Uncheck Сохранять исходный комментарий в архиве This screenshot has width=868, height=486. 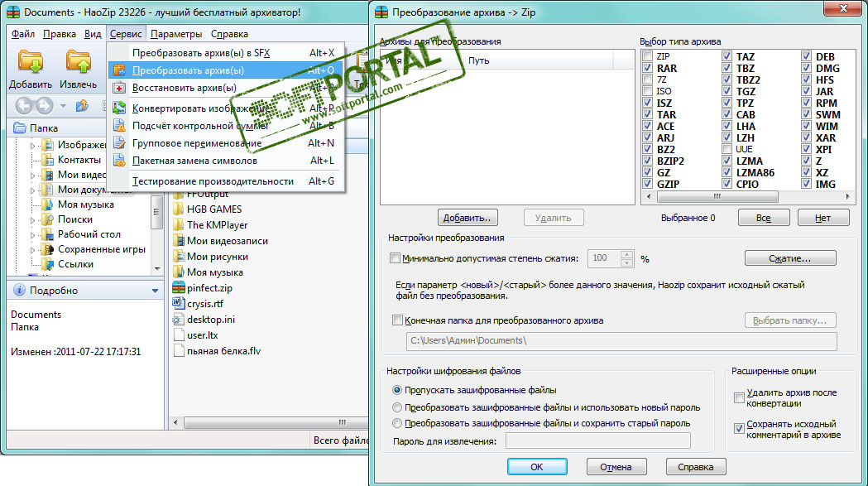[x=739, y=429]
